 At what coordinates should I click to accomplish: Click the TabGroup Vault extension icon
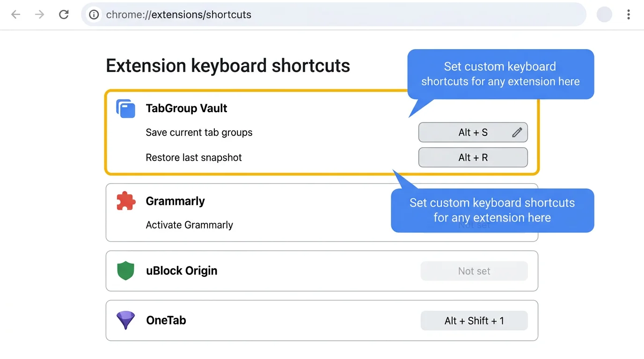[125, 108]
